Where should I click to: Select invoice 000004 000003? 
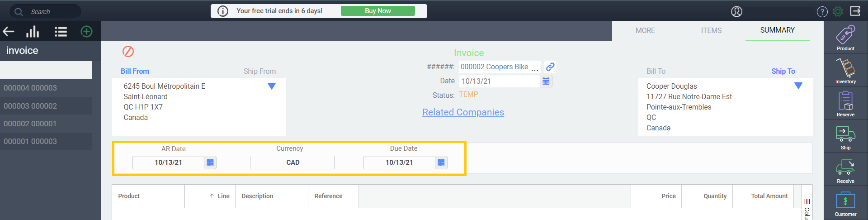pos(46,88)
